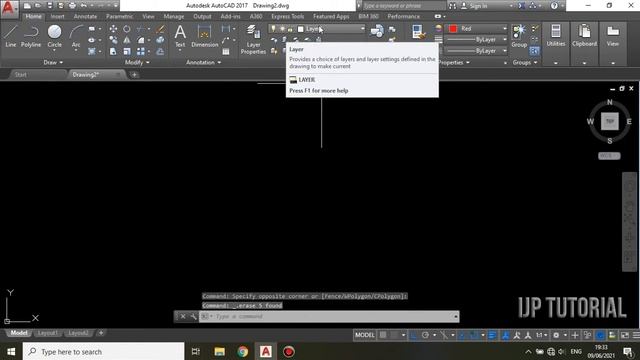Click TOP face of the ViewCube
Image resolution: width=640 pixels, height=360 pixels.
coord(609,121)
